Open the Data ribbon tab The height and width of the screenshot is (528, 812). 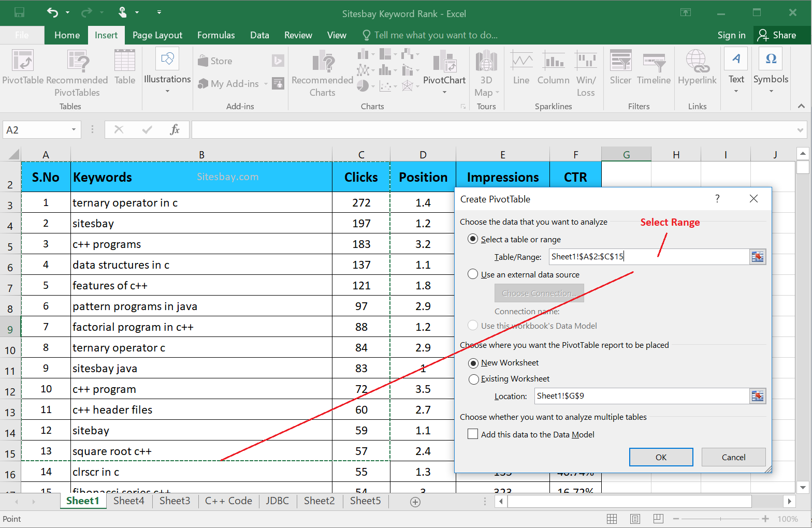pyautogui.click(x=259, y=35)
